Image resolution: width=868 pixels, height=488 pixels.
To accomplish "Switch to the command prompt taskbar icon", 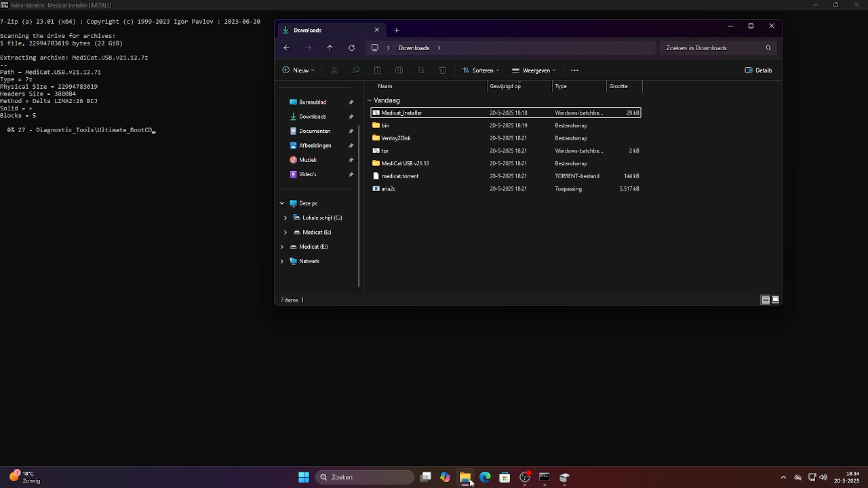I will (544, 477).
